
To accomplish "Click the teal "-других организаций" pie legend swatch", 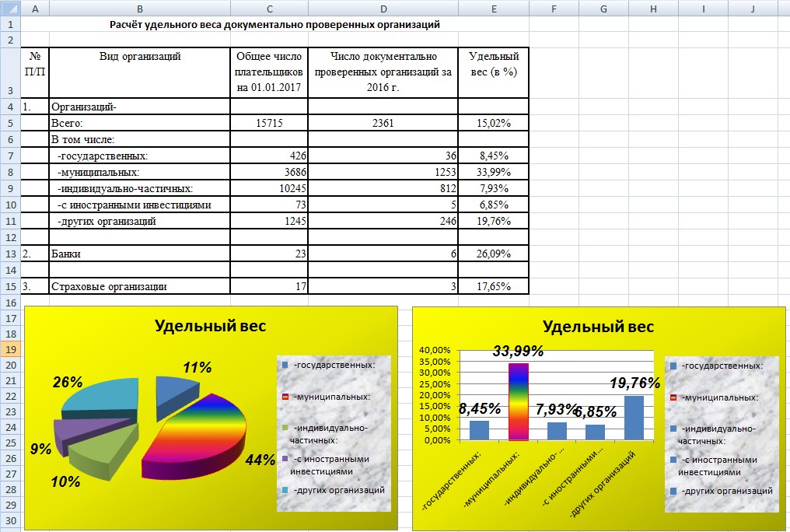I will [285, 490].
